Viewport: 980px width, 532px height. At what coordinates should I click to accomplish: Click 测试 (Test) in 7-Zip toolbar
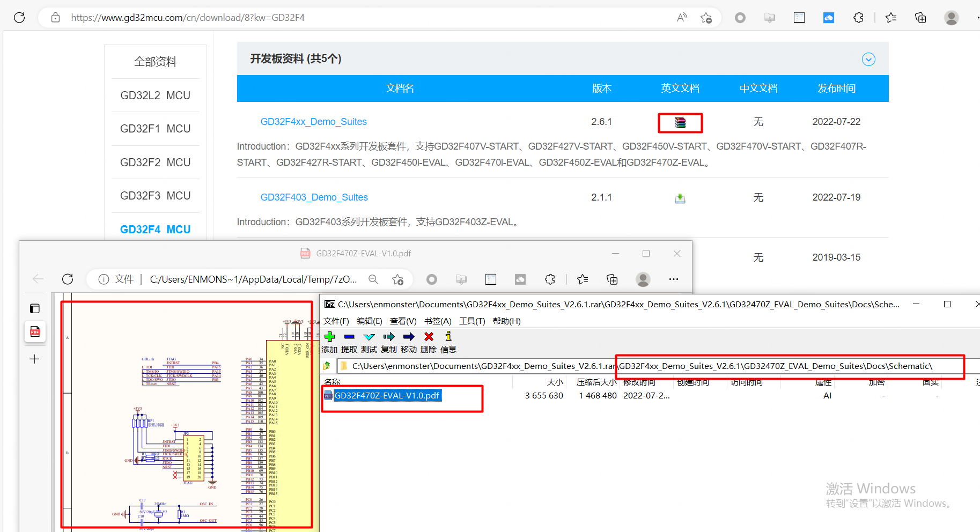click(369, 342)
